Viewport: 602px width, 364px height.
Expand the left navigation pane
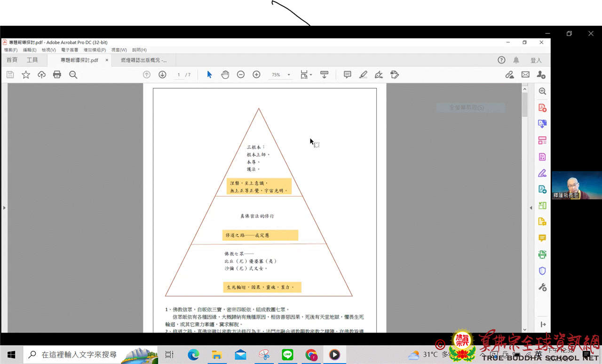(4, 207)
